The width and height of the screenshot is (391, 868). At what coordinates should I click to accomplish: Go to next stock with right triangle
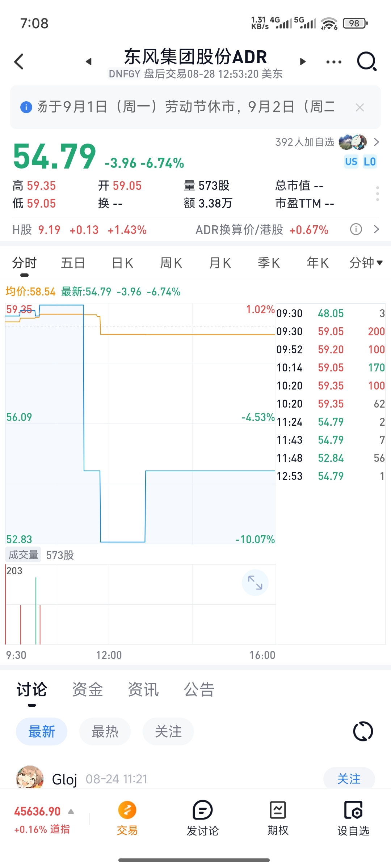[303, 61]
